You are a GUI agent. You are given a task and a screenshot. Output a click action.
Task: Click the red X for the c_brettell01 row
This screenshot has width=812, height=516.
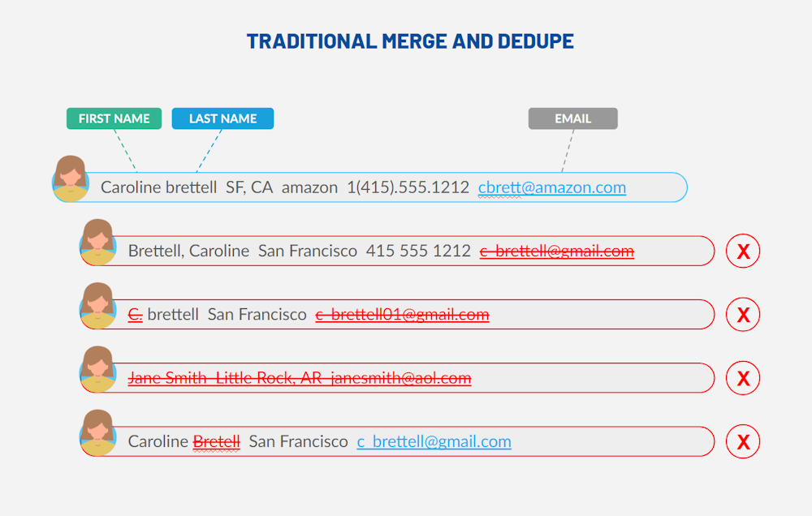point(742,314)
